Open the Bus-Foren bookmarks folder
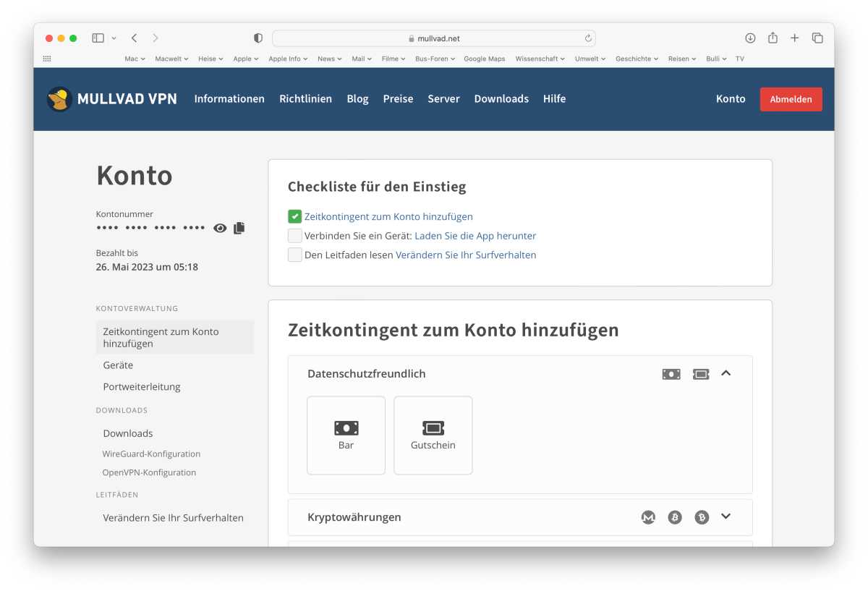Screen dimensions: 868x591 [x=435, y=59]
